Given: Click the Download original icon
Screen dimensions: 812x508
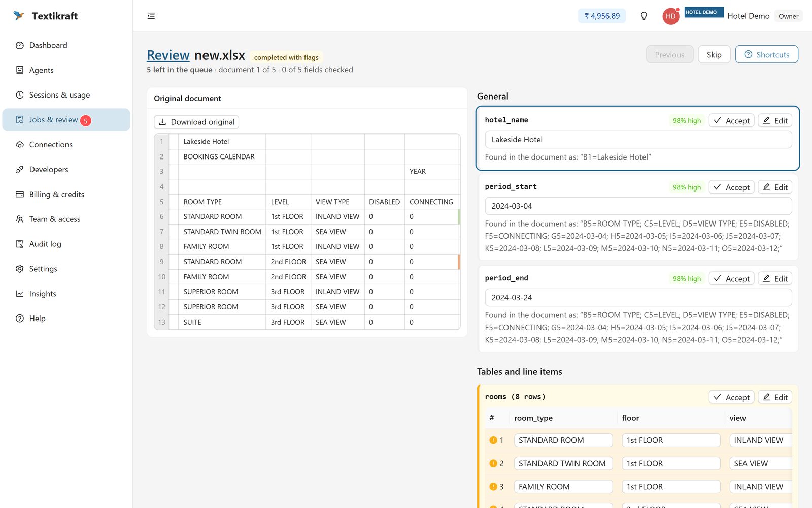Looking at the screenshot, I should tap(162, 122).
